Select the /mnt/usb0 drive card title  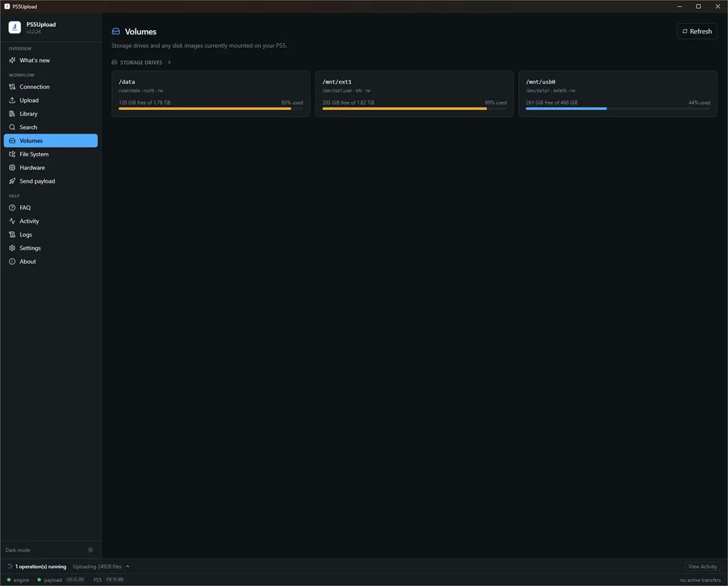[541, 82]
